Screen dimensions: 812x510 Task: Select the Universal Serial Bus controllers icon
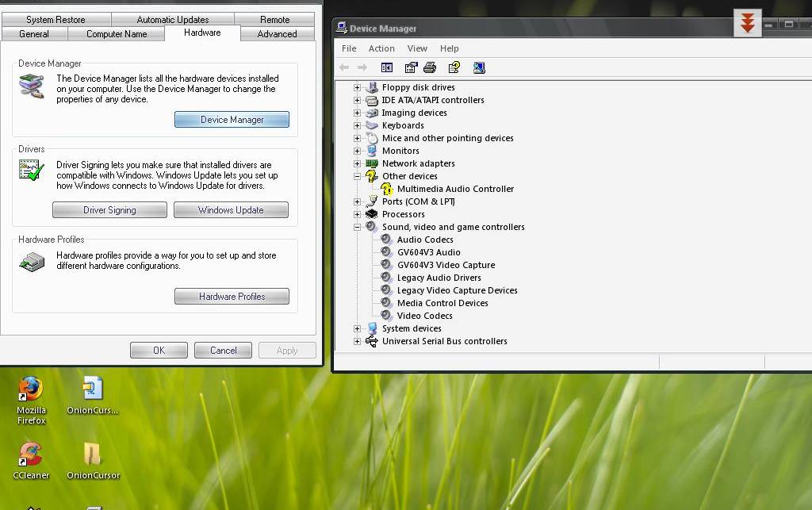372,341
